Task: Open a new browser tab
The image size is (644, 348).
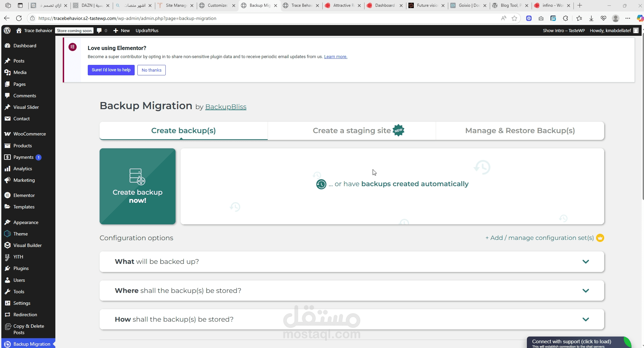Action: tap(580, 5)
